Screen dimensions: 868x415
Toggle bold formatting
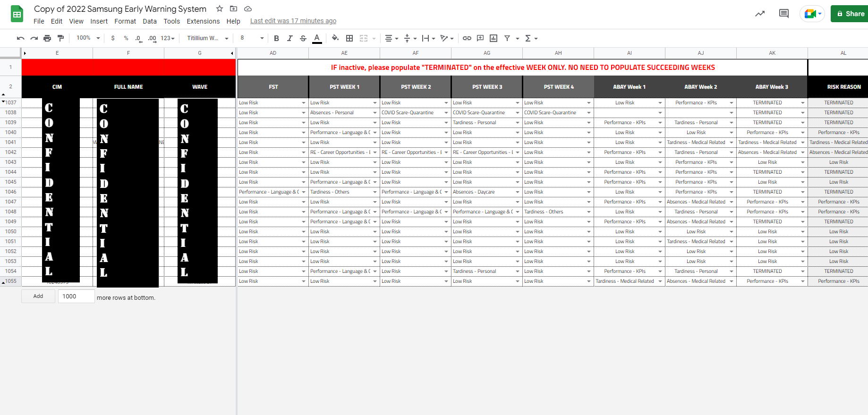[277, 38]
